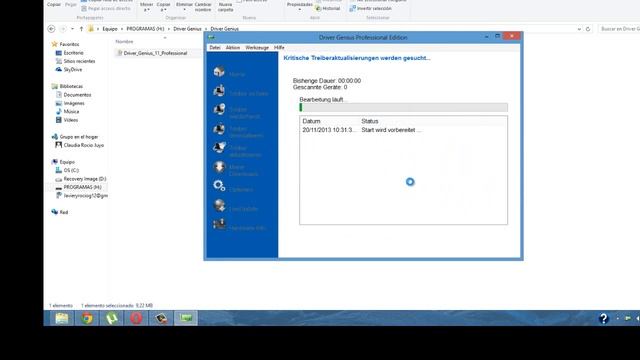This screenshot has height=360, width=640.
Task: Open the Música library
Action: [x=67, y=111]
